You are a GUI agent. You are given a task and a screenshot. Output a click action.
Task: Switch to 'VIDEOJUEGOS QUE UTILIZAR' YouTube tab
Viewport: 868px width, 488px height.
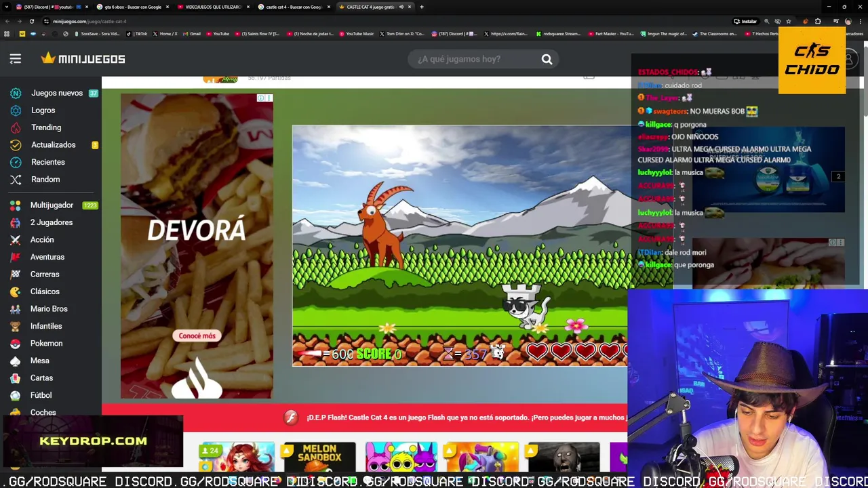click(x=214, y=7)
